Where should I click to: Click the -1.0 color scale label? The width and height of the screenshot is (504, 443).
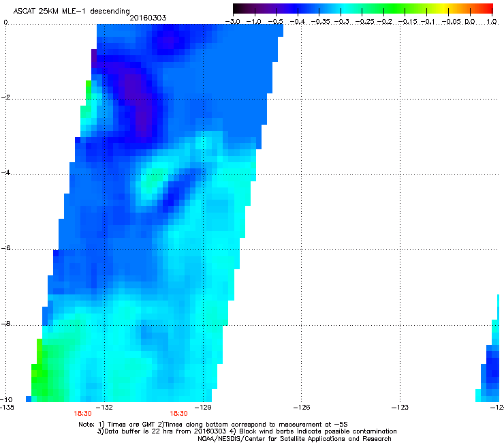point(254,22)
